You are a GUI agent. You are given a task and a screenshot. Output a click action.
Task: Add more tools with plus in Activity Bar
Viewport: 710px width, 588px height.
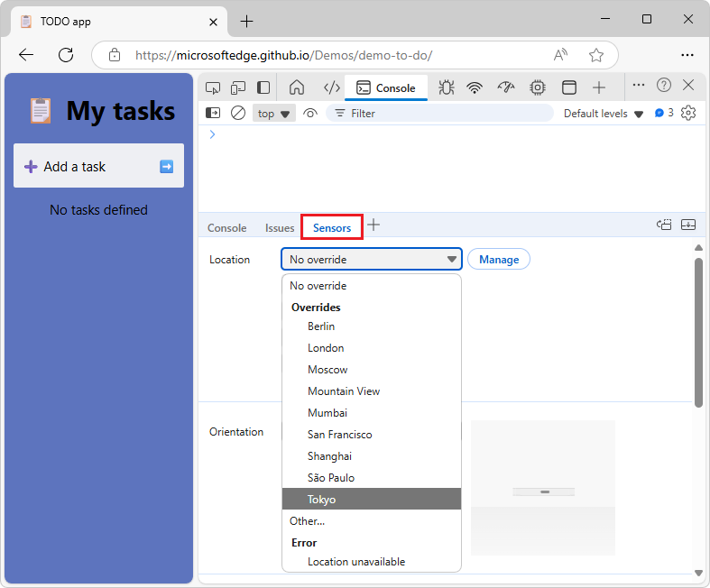[x=599, y=87]
